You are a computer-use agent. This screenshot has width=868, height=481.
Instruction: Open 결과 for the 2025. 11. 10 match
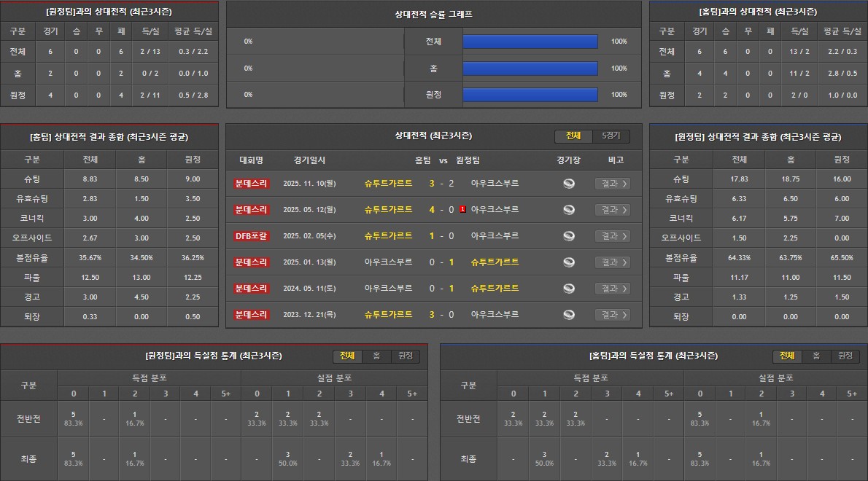[x=611, y=184]
